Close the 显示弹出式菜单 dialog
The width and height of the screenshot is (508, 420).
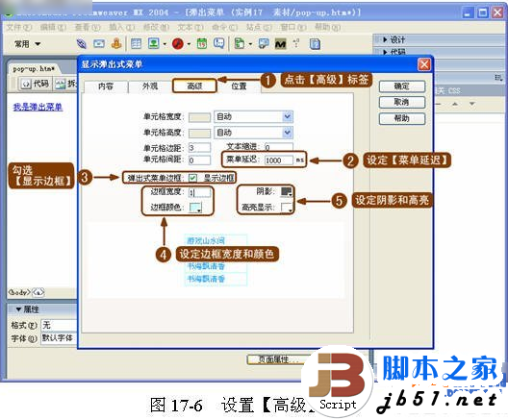coord(424,64)
